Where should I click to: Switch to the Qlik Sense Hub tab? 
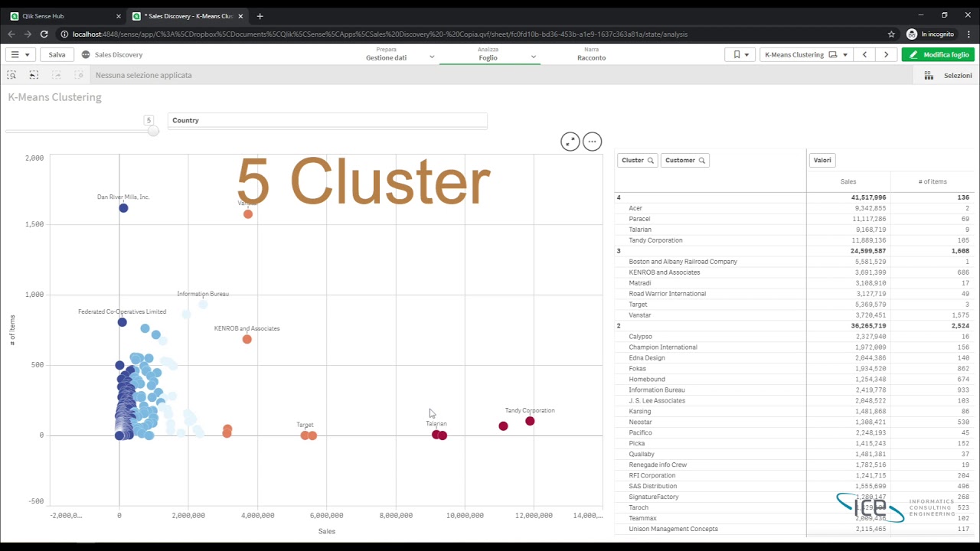pos(65,15)
